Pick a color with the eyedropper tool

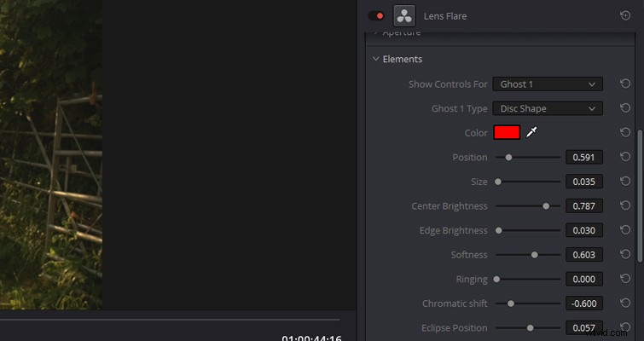[532, 133]
